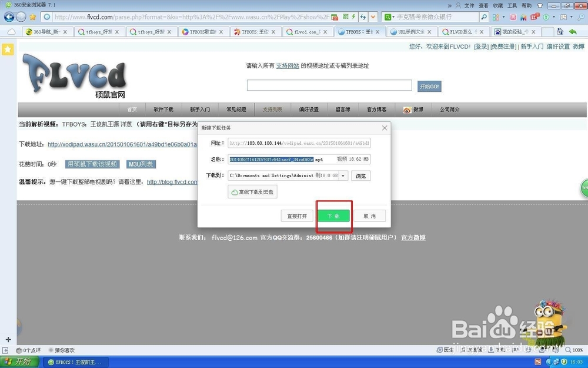The height and width of the screenshot is (368, 588).
Task: Click 用硕鼠下载该视频 button
Action: pos(92,164)
